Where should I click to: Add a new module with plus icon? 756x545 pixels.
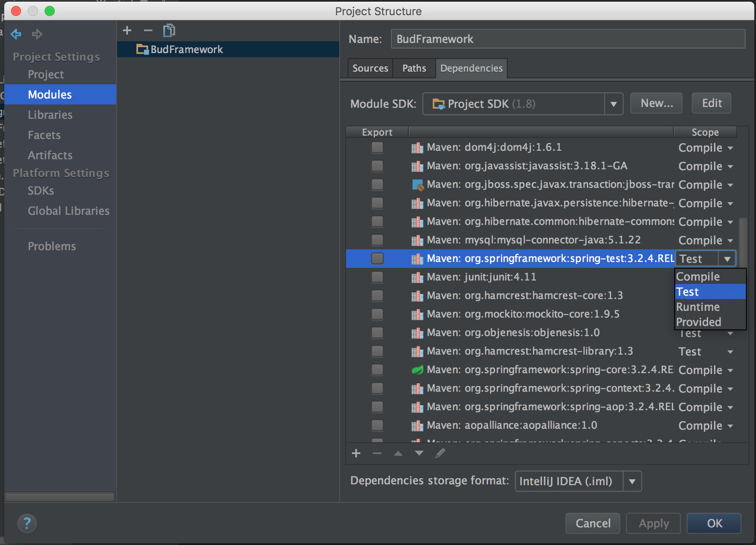coord(127,30)
